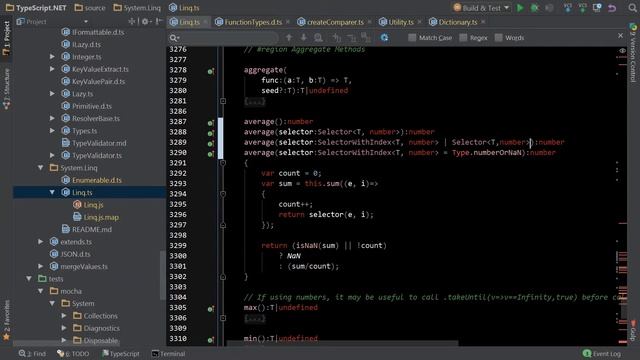Expand folded max() body at line 3306
640x360 pixels.
tap(223, 318)
